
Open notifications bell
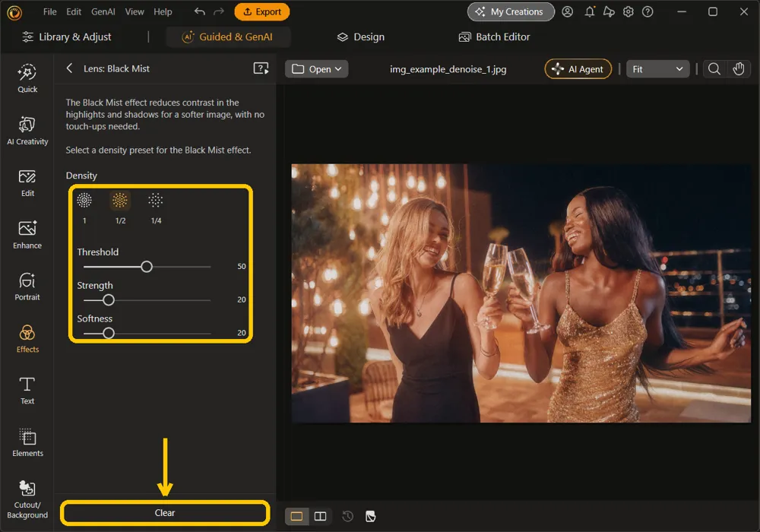[590, 11]
